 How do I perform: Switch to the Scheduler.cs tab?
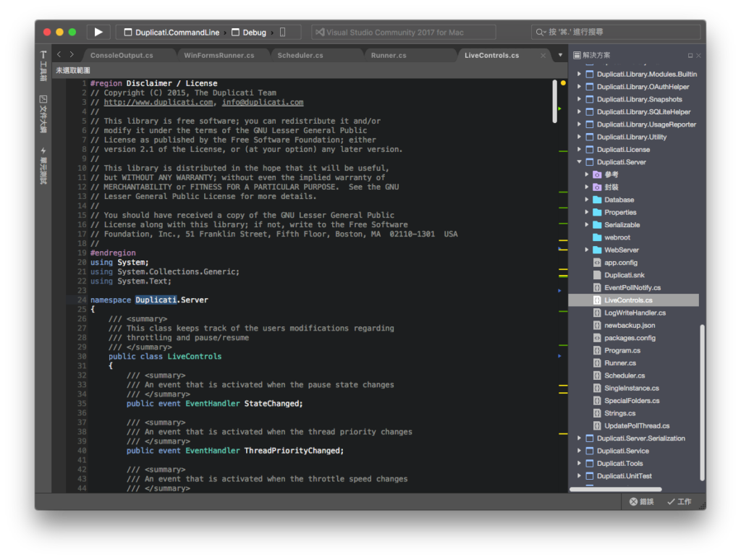[x=300, y=55]
